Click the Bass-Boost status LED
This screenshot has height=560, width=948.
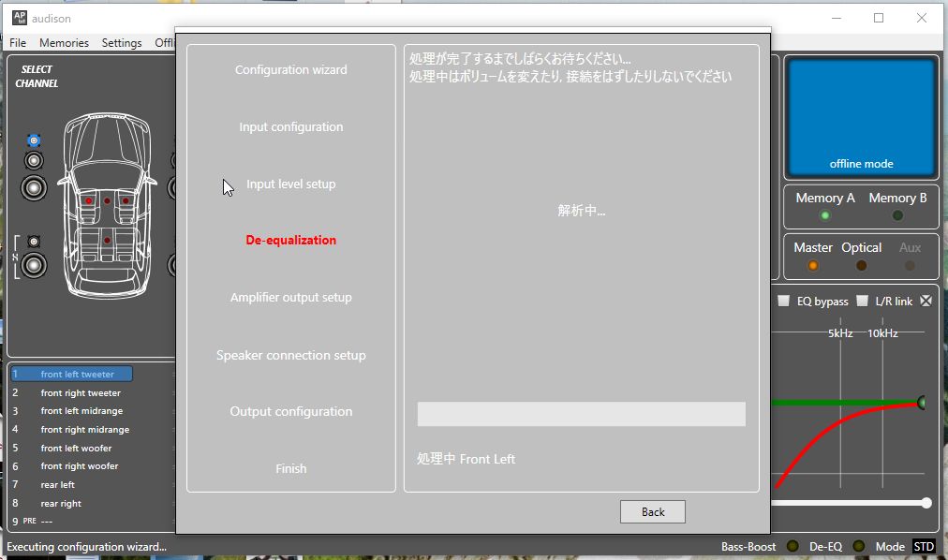(792, 546)
